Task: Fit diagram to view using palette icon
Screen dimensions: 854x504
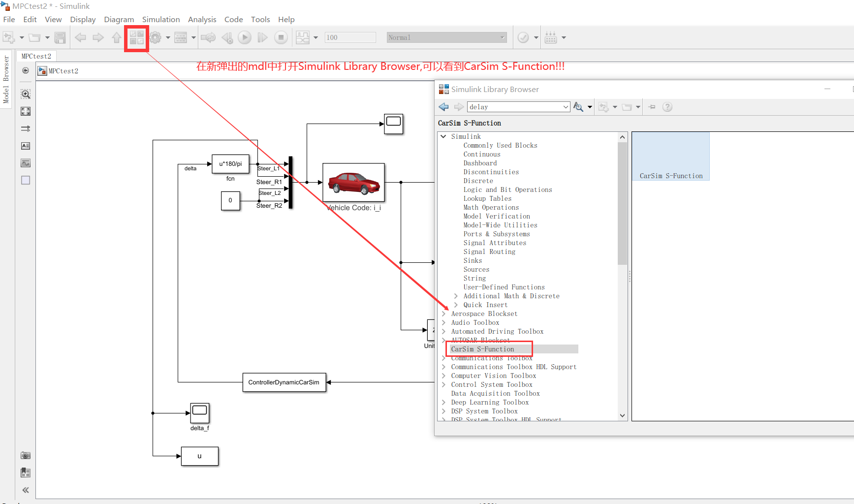Action: 25,111
